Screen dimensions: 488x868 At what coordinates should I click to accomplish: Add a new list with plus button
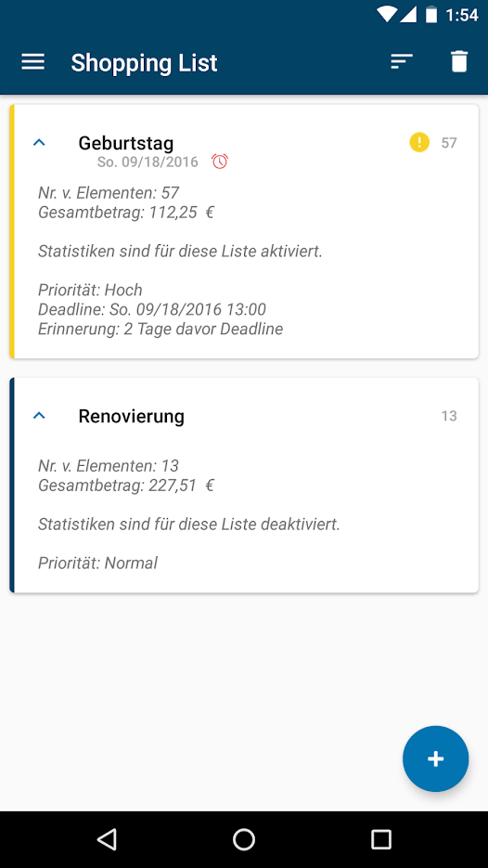(x=435, y=758)
